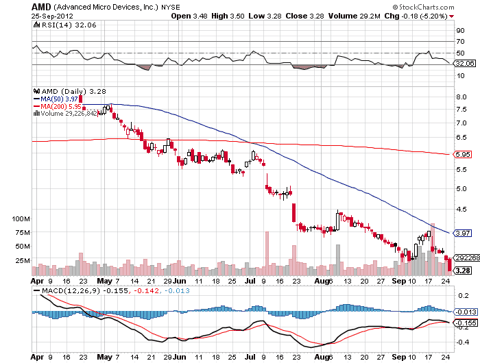Click the 32.06 RSI value tag on the right axis

point(466,63)
